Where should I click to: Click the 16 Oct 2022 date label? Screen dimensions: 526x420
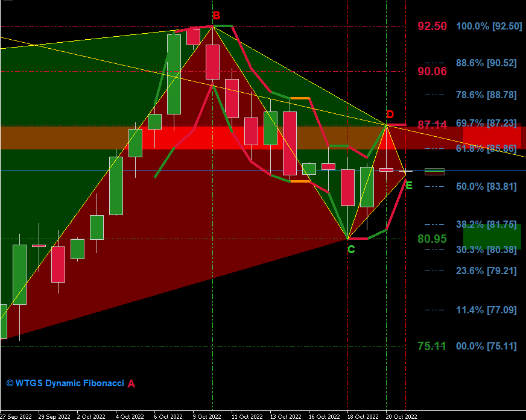point(324,416)
